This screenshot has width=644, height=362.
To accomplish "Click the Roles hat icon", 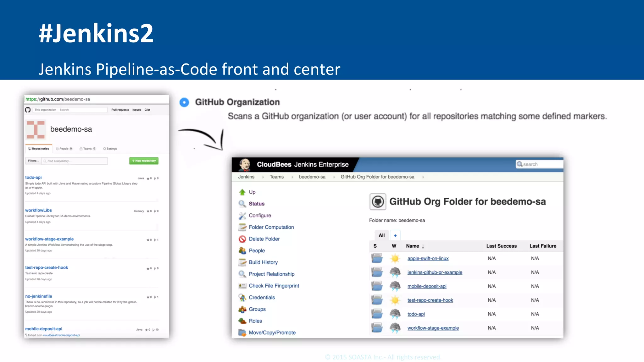I will [242, 321].
